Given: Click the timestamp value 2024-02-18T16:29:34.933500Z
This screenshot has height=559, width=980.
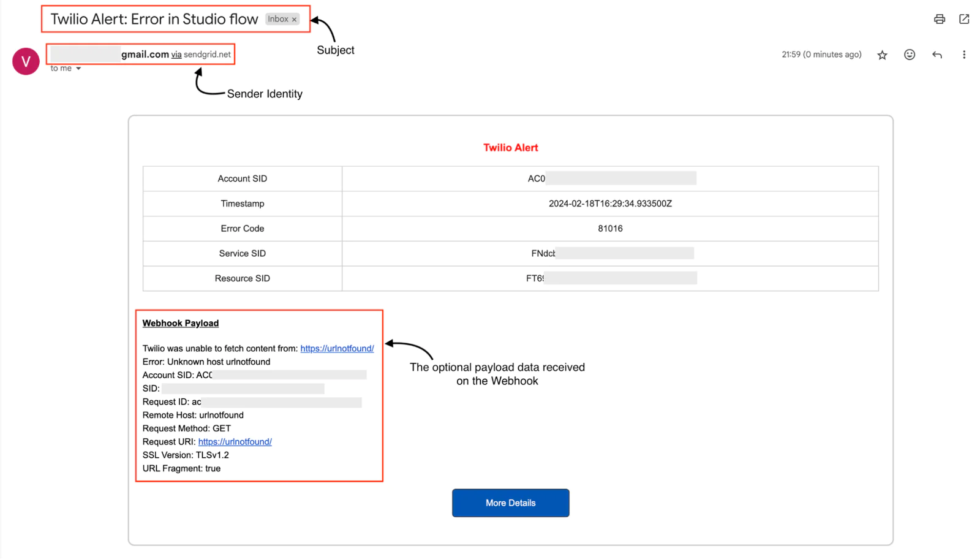Looking at the screenshot, I should point(610,203).
